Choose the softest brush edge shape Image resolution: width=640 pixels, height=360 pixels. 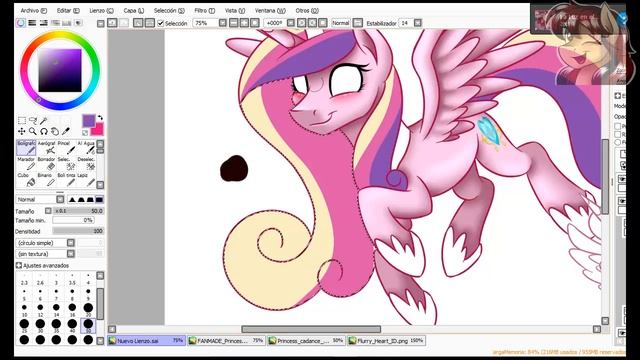pos(72,199)
